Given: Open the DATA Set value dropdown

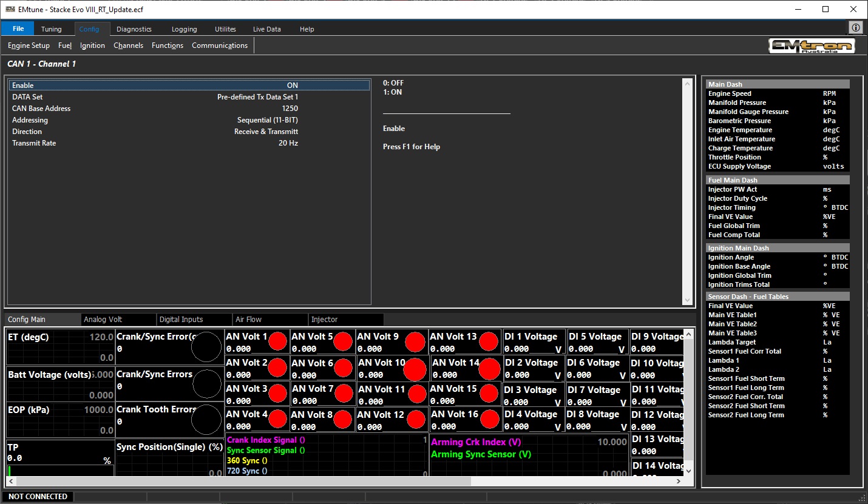Looking at the screenshot, I should [257, 97].
